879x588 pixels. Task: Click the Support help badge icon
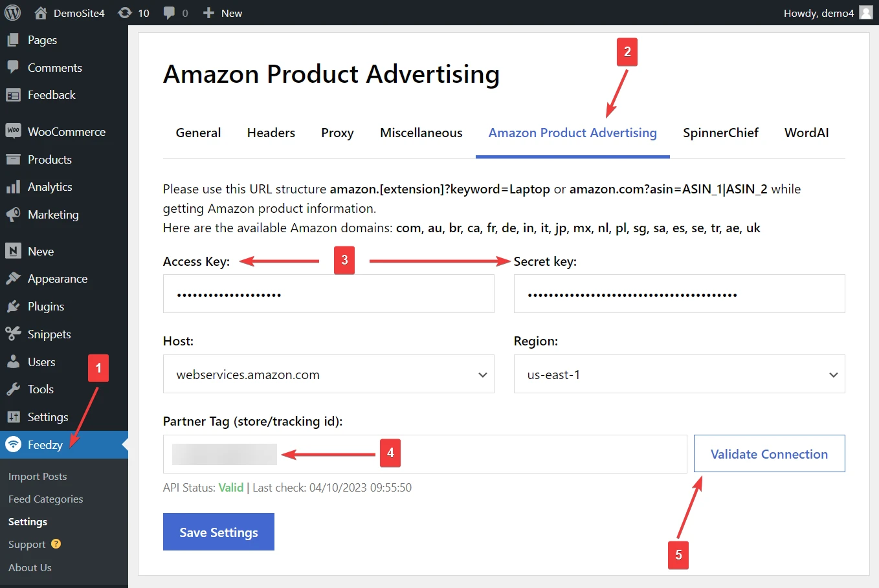click(x=56, y=544)
